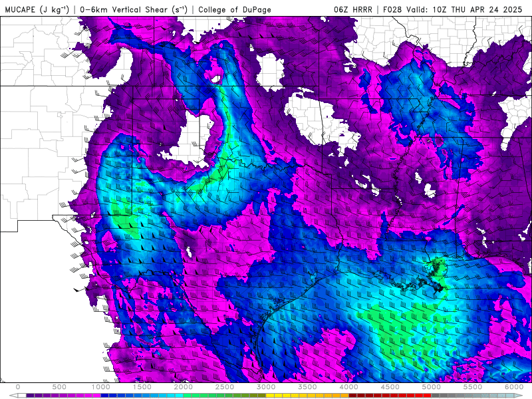Click the "2000" colorbar tick label
Image resolution: width=532 pixels, height=399 pixels.
(x=184, y=387)
